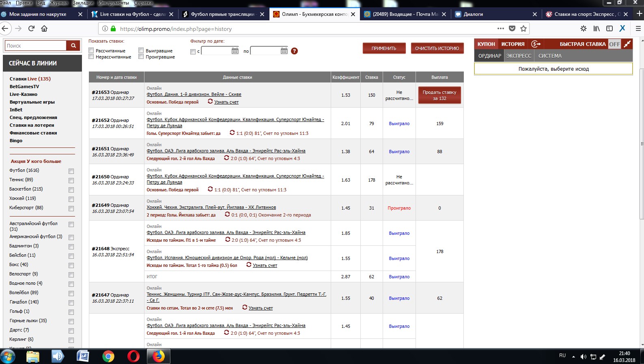Viewport: 644px width, 364px height.
Task: Refresh score icon for bet #21653
Action: pos(210,102)
